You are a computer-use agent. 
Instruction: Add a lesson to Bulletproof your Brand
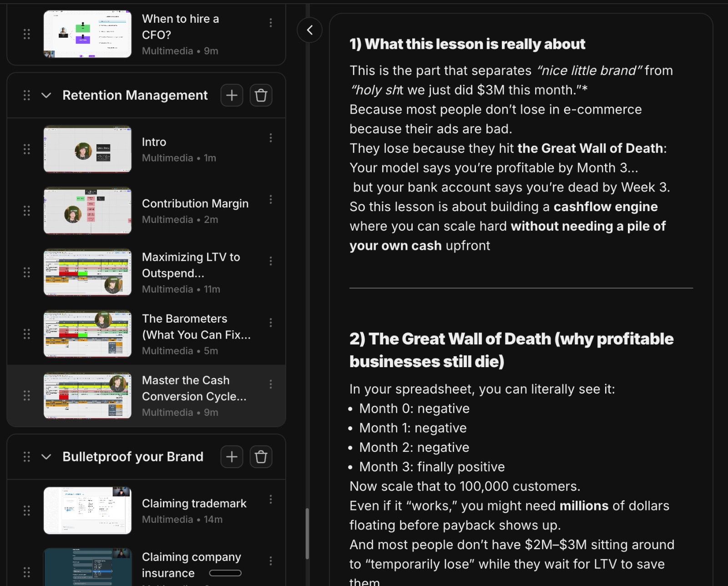(232, 457)
